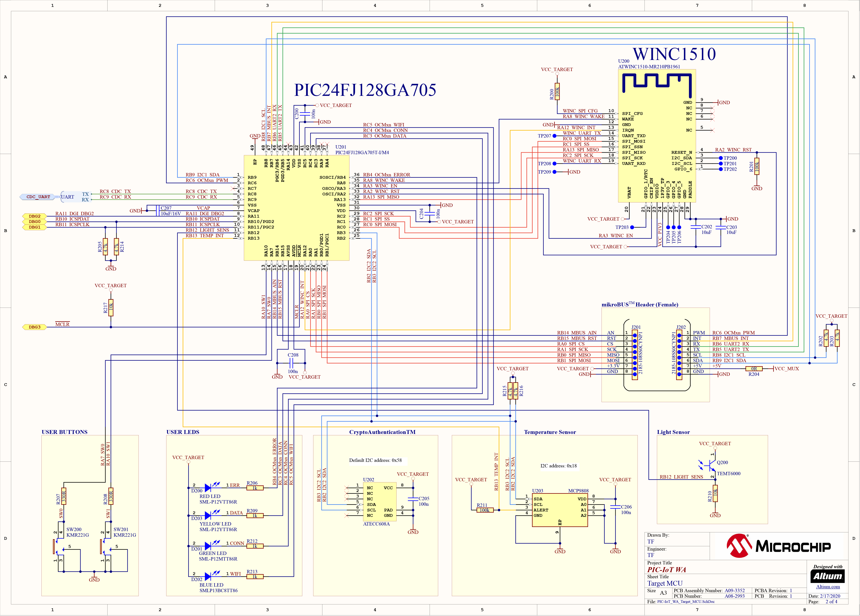Select the R201 100k resistor
The image size is (860, 616).
click(x=757, y=166)
